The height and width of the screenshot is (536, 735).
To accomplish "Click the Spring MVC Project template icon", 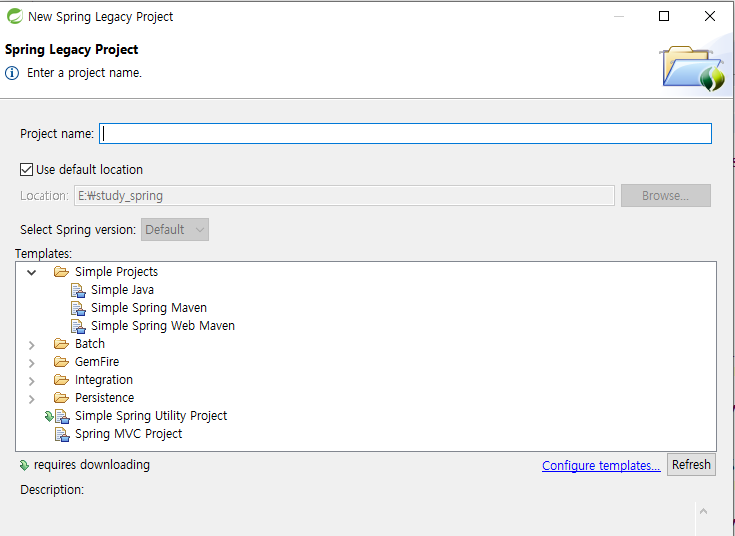I will click(62, 434).
